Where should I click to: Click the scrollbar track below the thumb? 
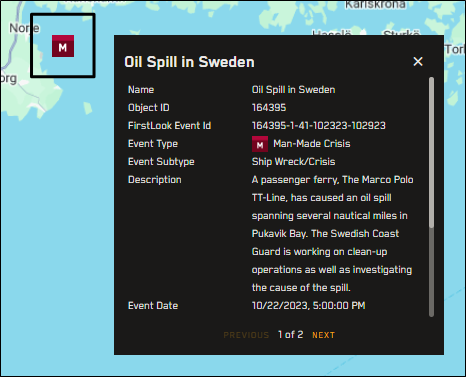click(x=431, y=273)
